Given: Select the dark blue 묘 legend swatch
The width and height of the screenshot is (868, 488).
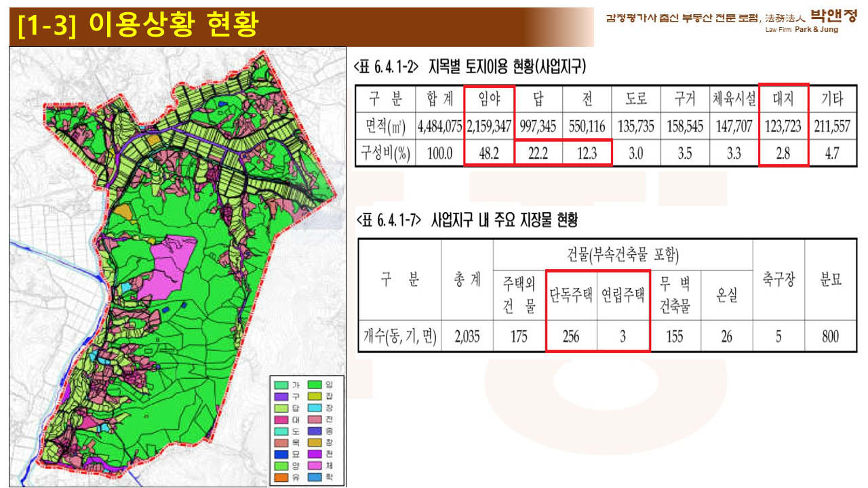Looking at the screenshot, I should (280, 455).
